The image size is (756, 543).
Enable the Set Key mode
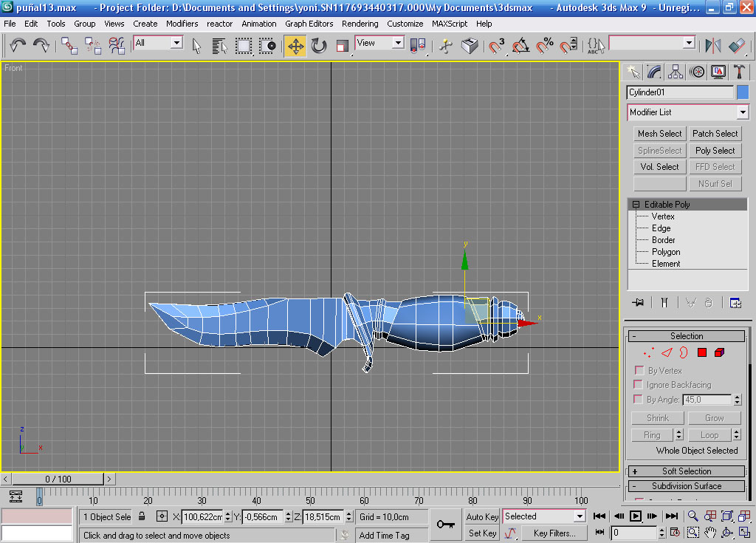coord(482,533)
